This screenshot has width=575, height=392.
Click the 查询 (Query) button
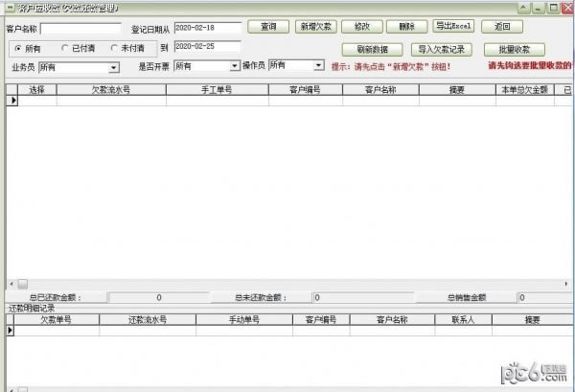click(x=268, y=27)
